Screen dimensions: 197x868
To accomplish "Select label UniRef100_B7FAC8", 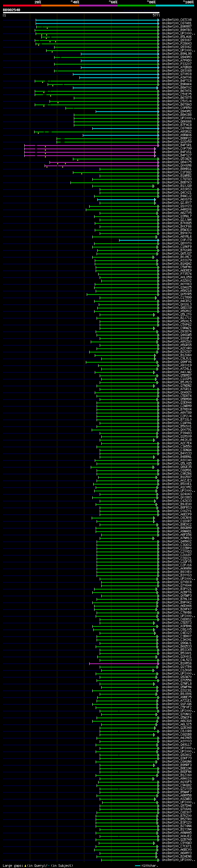I will pos(177,125).
